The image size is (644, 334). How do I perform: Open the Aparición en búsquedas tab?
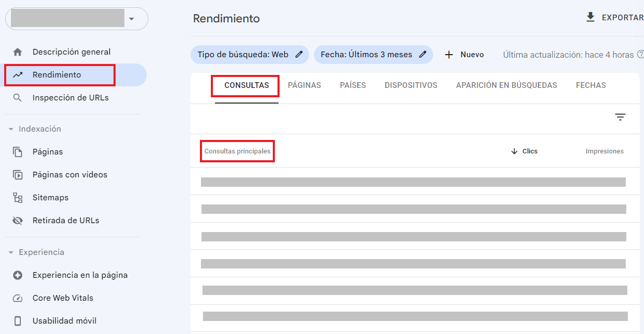click(506, 85)
